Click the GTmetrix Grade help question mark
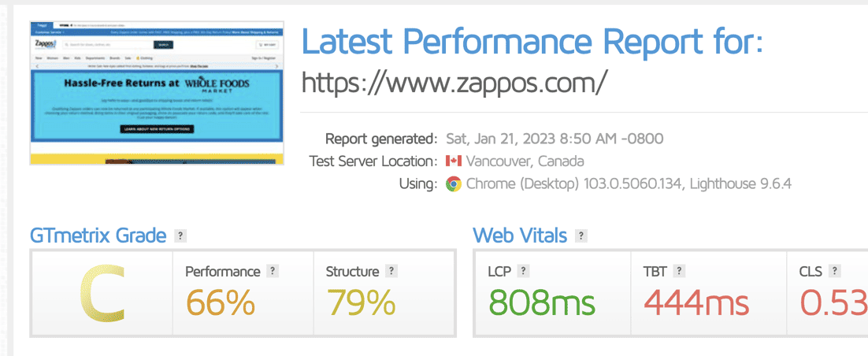The height and width of the screenshot is (356, 868). 180,235
